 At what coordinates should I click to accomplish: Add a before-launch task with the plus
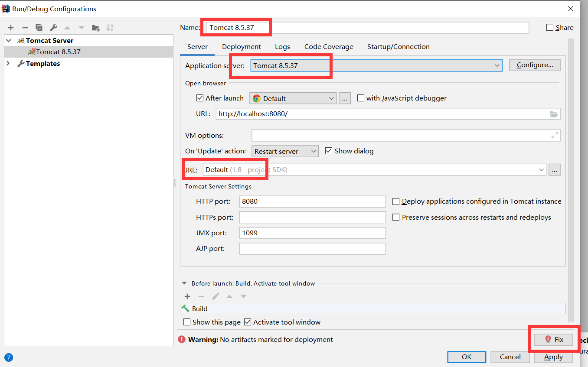[x=187, y=296]
